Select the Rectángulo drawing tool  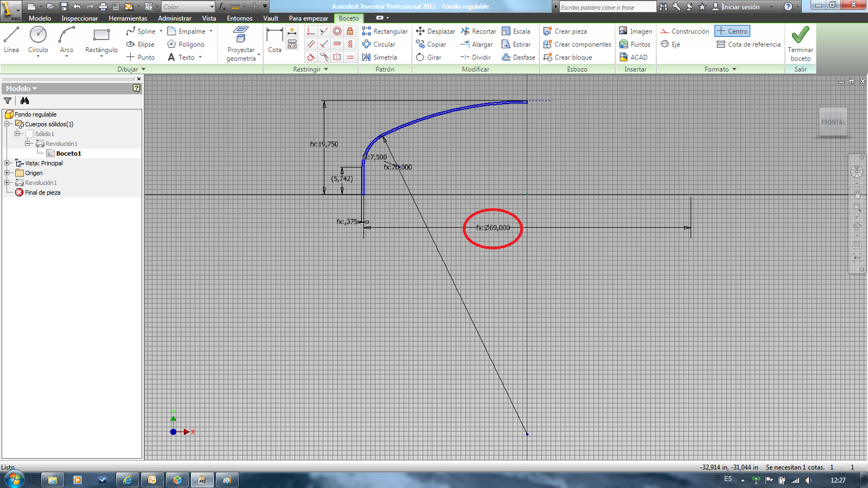(x=101, y=41)
